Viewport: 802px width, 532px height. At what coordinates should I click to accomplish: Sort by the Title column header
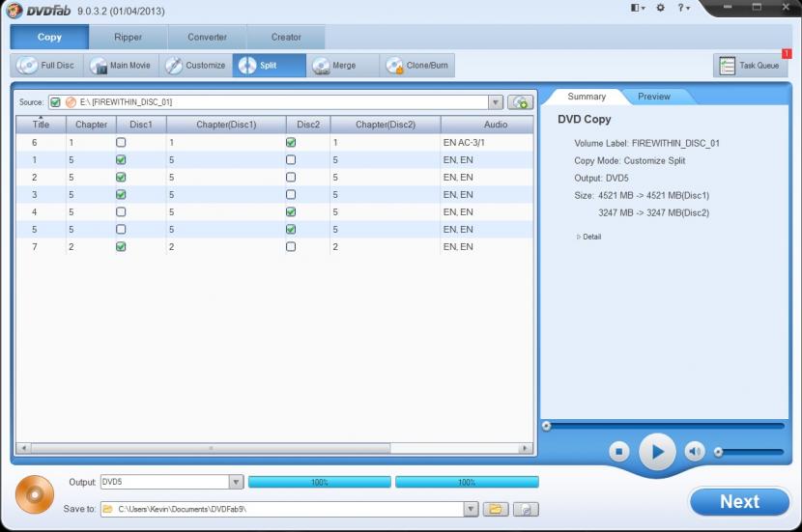pos(41,125)
